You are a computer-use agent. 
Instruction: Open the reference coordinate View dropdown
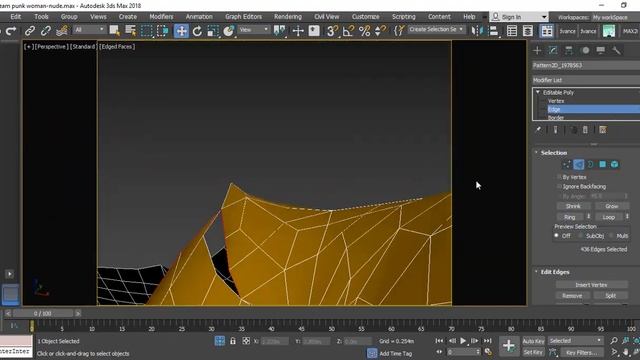(x=253, y=30)
